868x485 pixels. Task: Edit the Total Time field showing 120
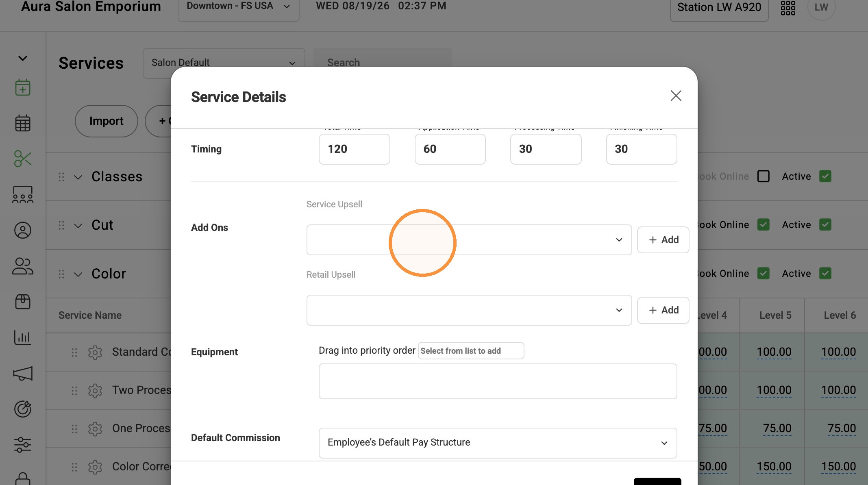pos(354,149)
